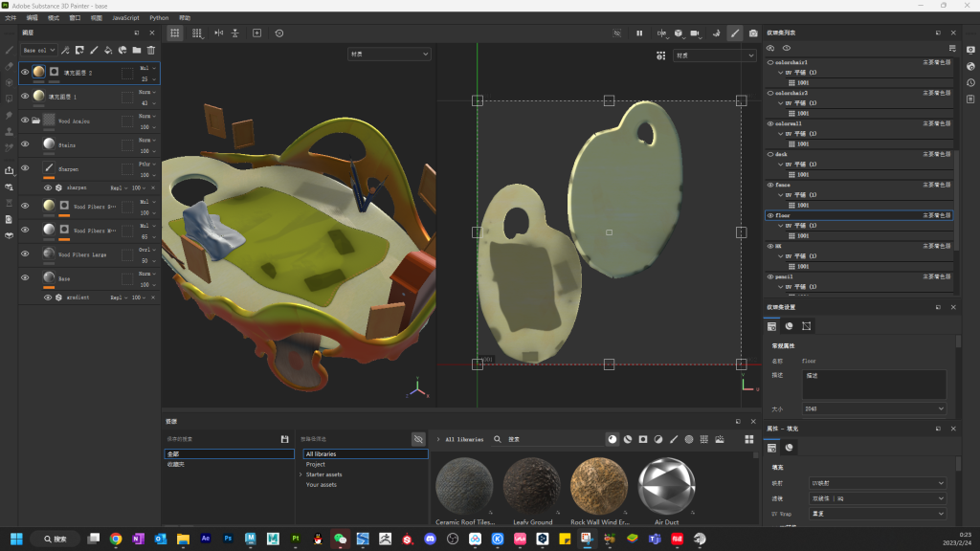Hide the Stains layer
Screen dimensions: 980x551
(25, 144)
